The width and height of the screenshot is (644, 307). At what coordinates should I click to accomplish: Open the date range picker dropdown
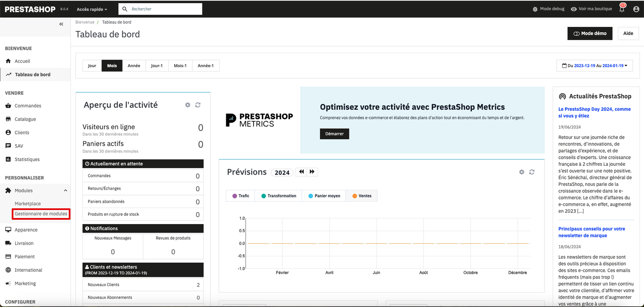594,66
